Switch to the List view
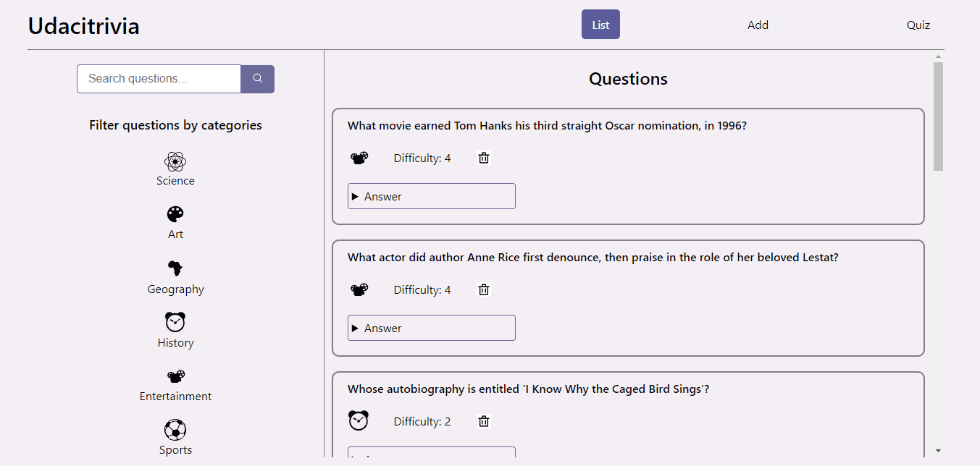Image resolution: width=980 pixels, height=466 pixels. click(600, 24)
